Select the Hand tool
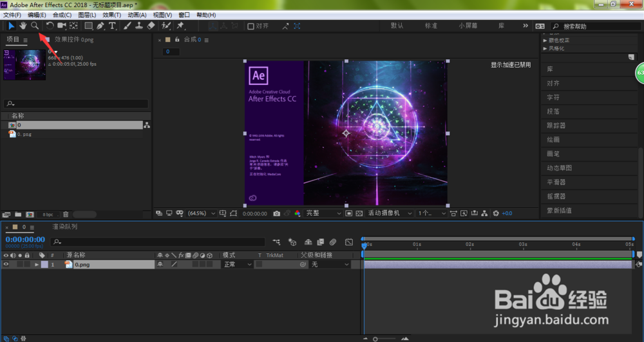Screen dimensions: 644x342 pyautogui.click(x=23, y=26)
